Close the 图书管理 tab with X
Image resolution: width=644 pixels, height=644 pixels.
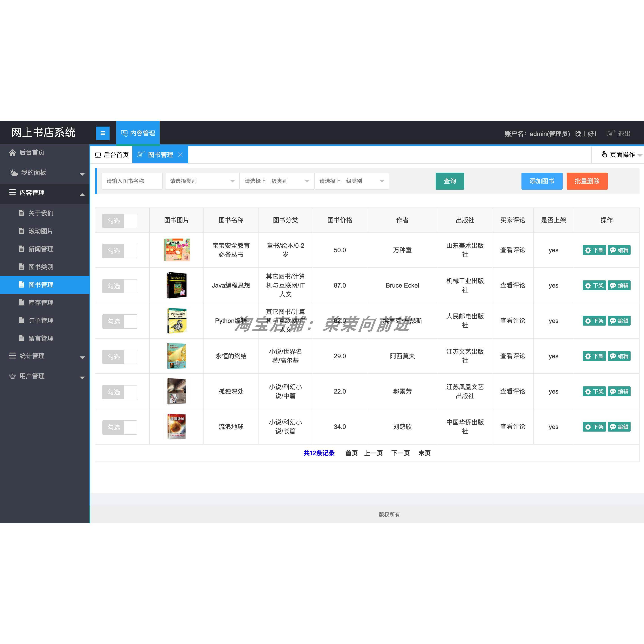coord(180,155)
